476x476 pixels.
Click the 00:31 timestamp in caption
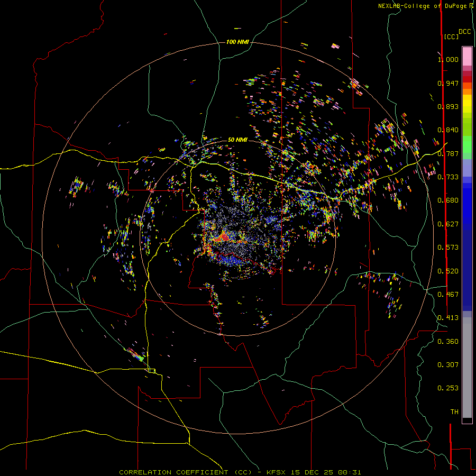click(350, 472)
